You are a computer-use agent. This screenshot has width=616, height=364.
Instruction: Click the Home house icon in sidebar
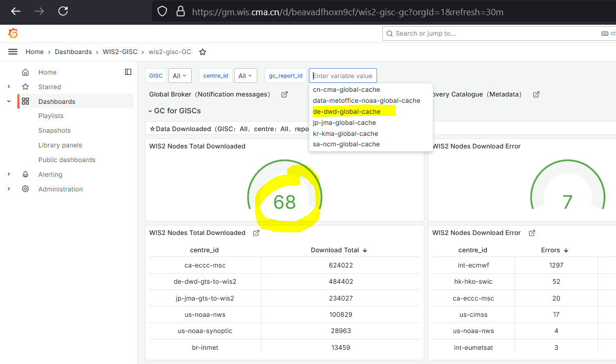click(26, 72)
